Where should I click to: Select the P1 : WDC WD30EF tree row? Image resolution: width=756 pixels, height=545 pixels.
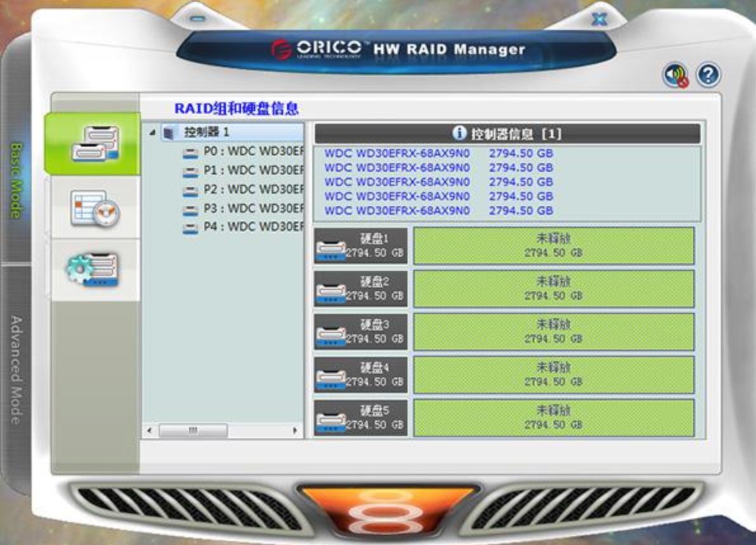244,171
